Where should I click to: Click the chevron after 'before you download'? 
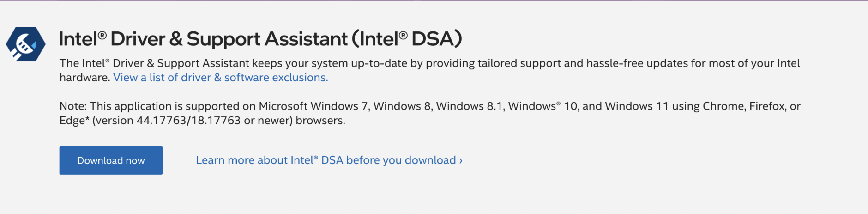point(460,160)
